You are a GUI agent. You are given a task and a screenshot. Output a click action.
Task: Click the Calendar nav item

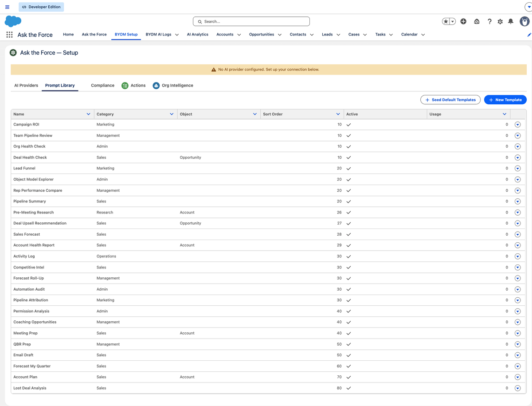click(x=409, y=34)
